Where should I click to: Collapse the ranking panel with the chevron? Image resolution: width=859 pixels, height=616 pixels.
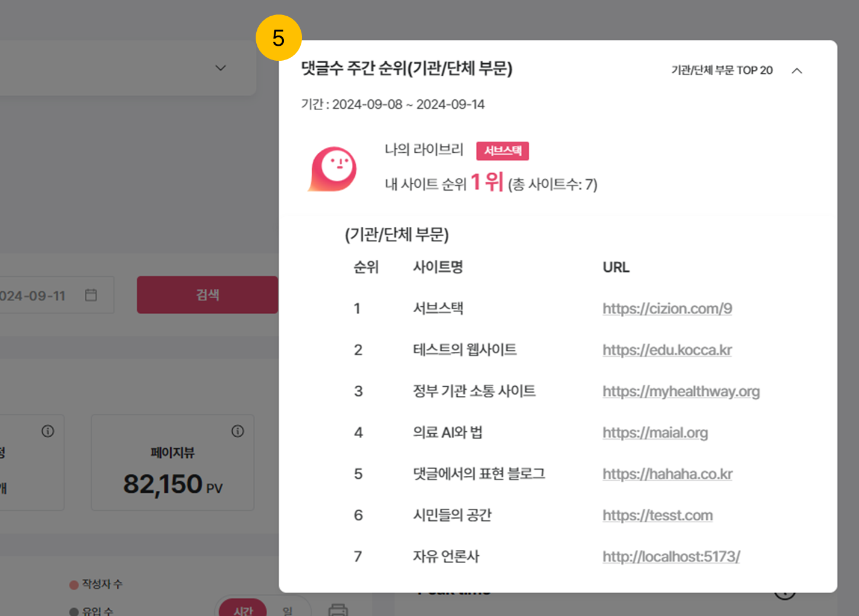point(797,70)
